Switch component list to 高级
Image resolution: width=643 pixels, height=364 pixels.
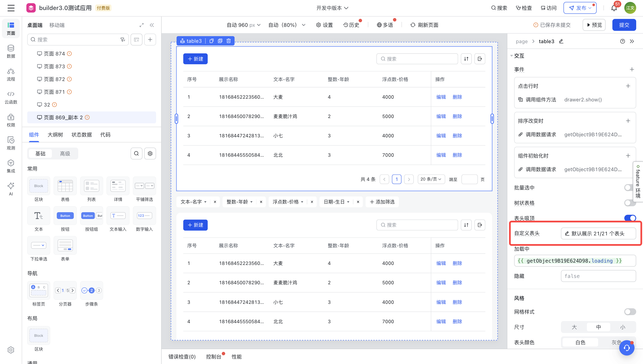pyautogui.click(x=65, y=154)
